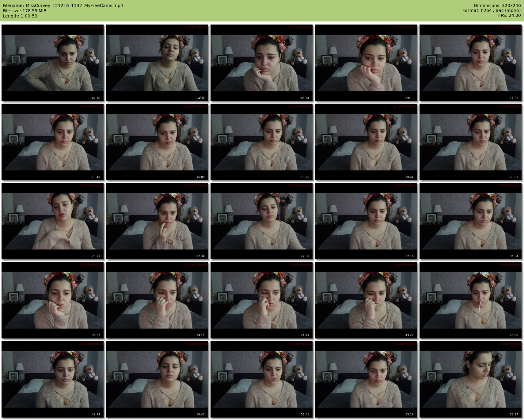Open the thumbnail stamped 39:11
The image size is (524, 420).
(x=157, y=300)
